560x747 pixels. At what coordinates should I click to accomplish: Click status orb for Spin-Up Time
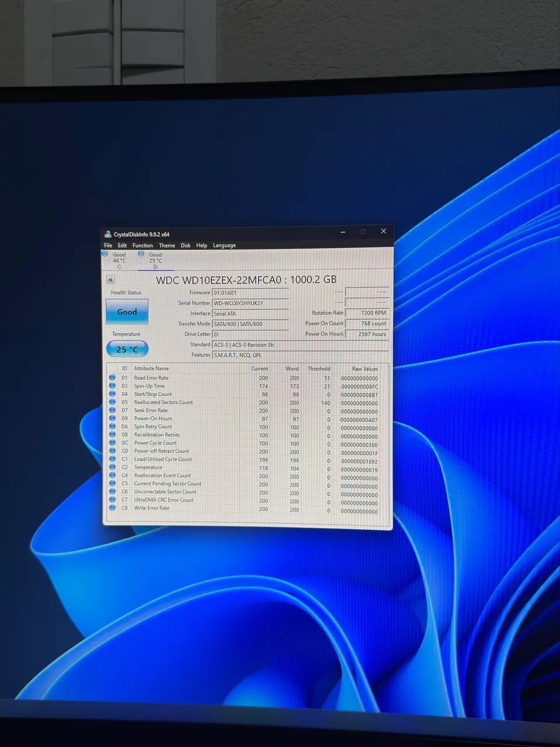(x=112, y=386)
